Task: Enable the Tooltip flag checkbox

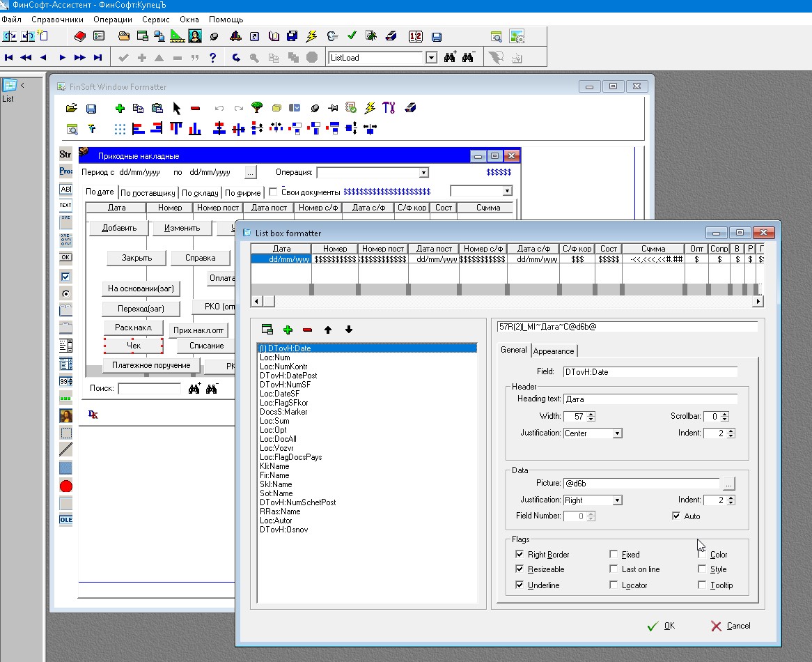Action: click(x=702, y=585)
